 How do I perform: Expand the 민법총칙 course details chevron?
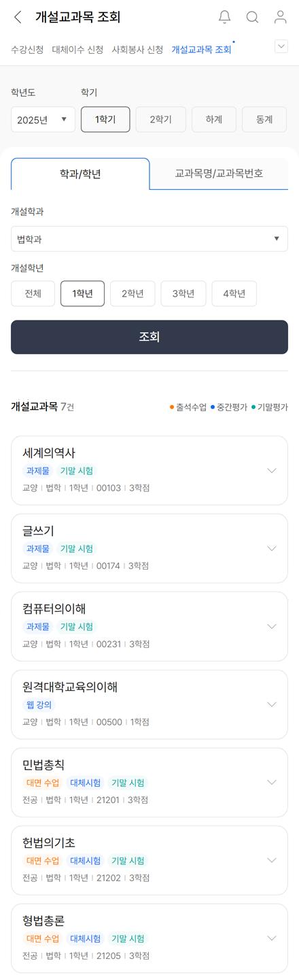[272, 782]
